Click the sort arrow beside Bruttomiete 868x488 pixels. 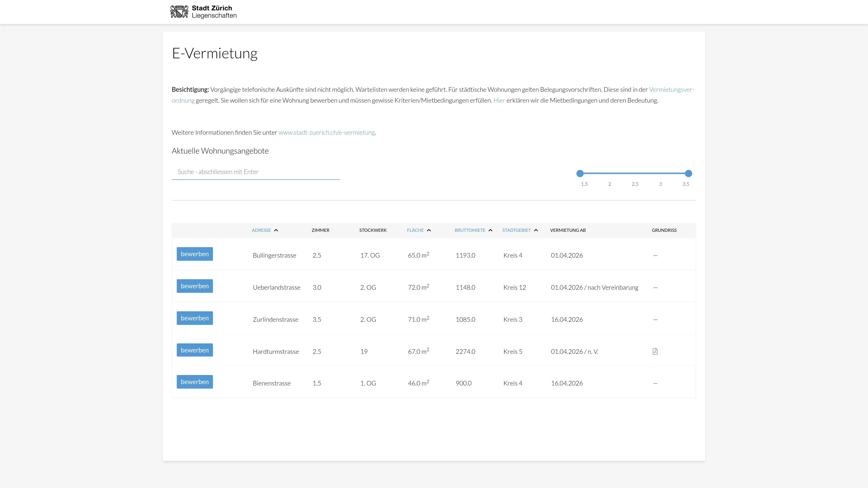pyautogui.click(x=490, y=230)
